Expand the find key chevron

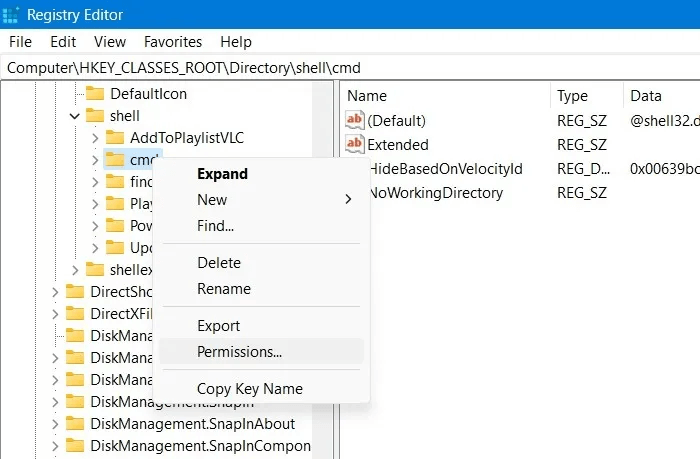[95, 182]
